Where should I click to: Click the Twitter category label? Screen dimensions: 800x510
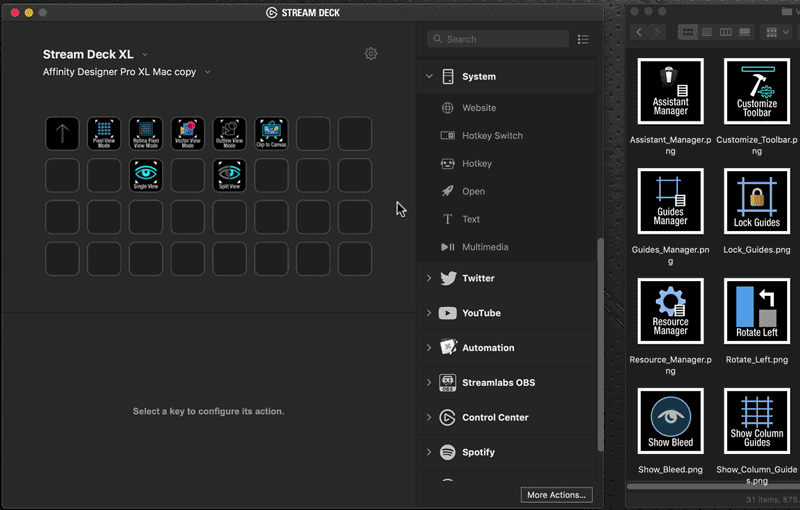[478, 278]
